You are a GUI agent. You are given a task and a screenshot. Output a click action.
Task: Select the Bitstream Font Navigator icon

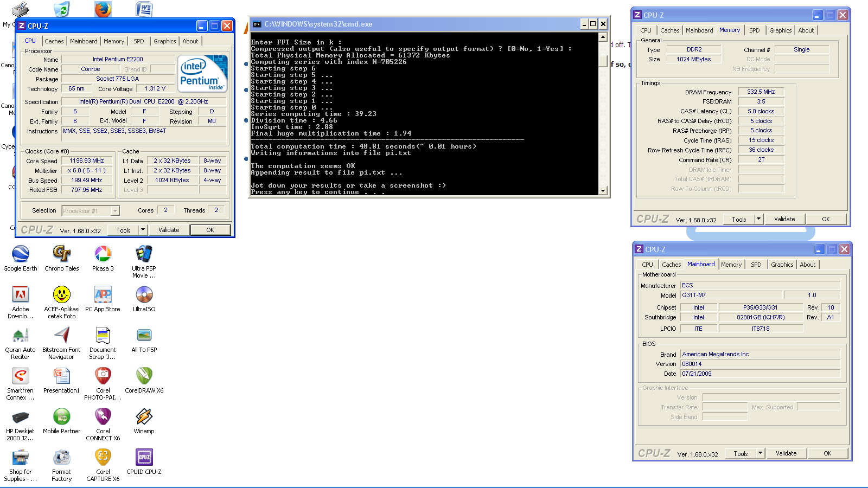tap(62, 335)
